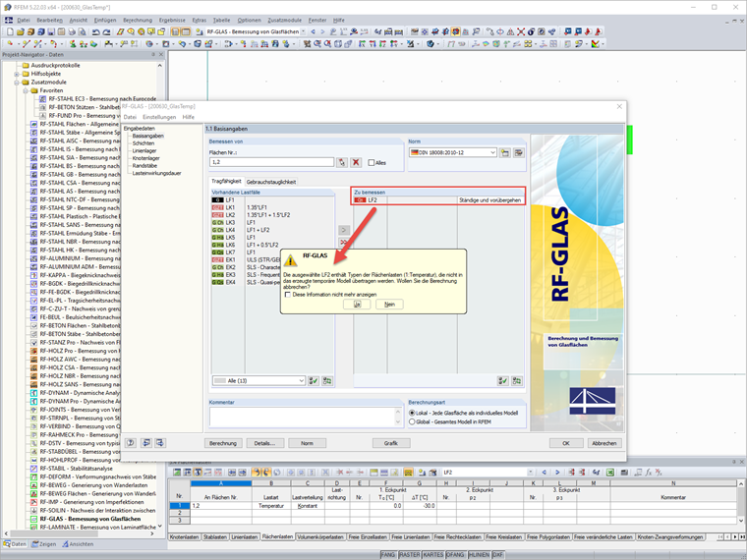The width and height of the screenshot is (747, 560).
Task: Open the Alle (13) filter dropdown
Action: tap(301, 381)
